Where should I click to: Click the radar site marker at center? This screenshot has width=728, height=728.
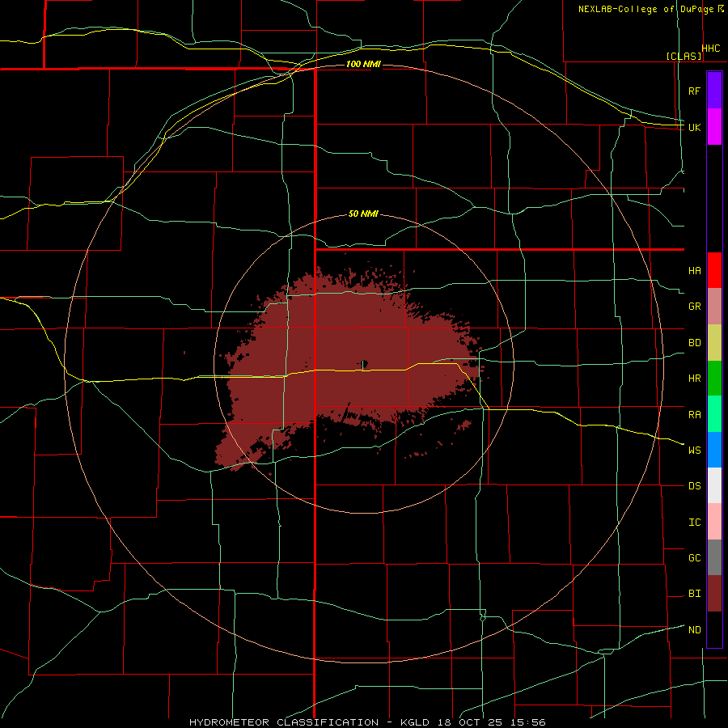(365, 365)
